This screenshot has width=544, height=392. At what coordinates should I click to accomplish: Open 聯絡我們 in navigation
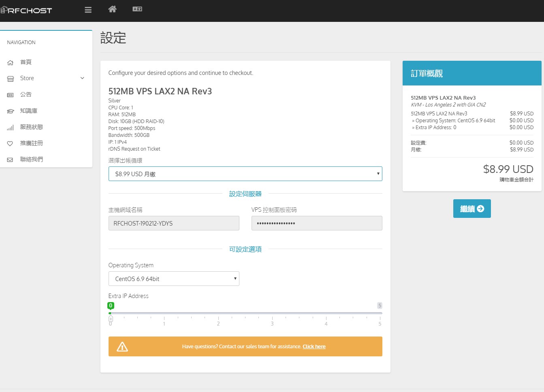[x=32, y=159]
